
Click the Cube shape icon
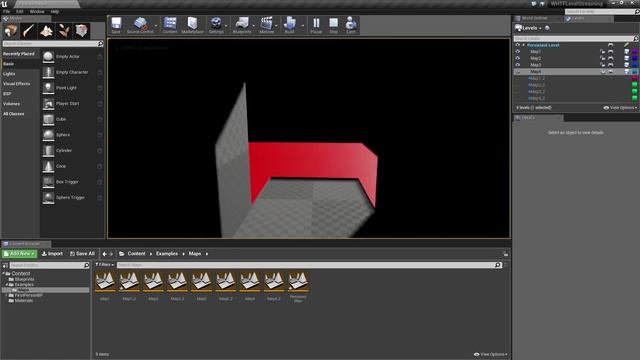point(48,119)
